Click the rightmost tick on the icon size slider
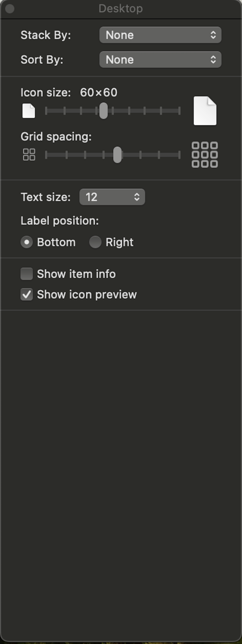Screen dimensions: 242x644 click(x=179, y=111)
